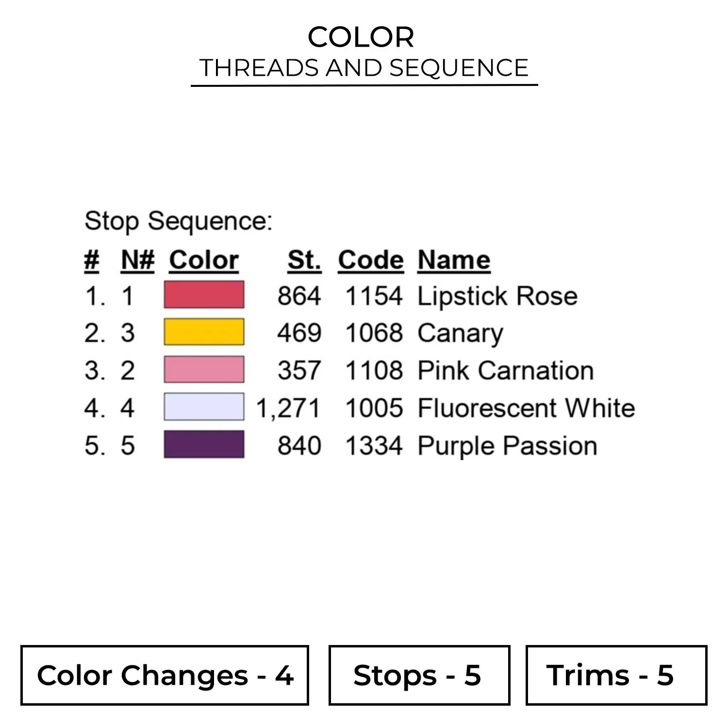Click the underlined Color column header
The image size is (728, 728).
point(204,260)
